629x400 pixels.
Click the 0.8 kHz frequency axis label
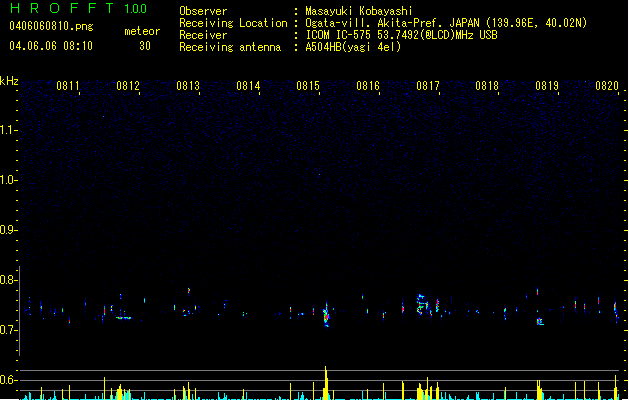(x=8, y=280)
